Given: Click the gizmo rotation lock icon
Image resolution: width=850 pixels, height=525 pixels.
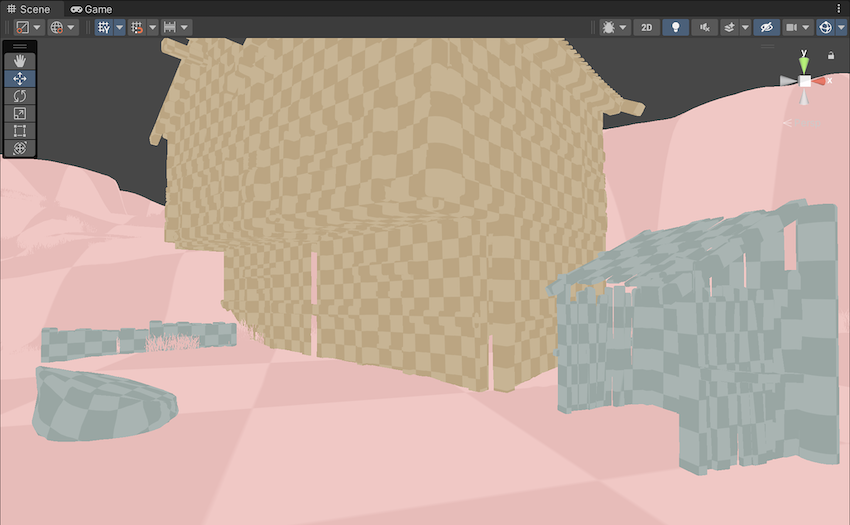Looking at the screenshot, I should coord(831,55).
